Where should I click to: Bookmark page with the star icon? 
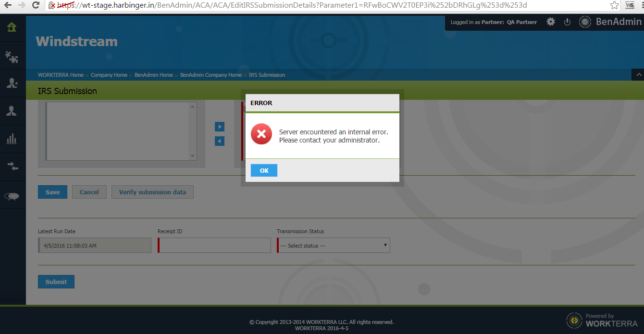click(x=614, y=5)
